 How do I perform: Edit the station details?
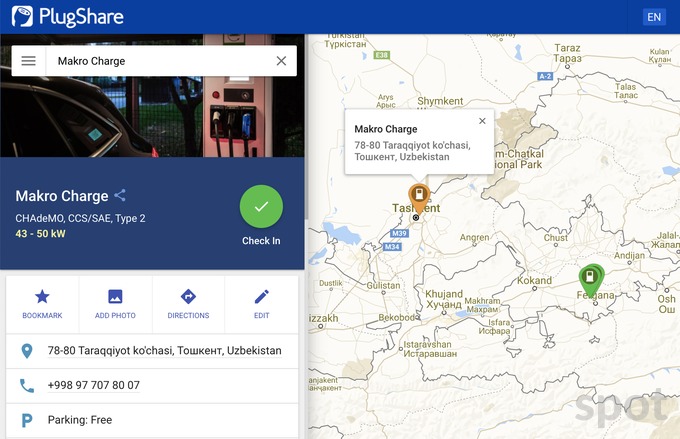[x=261, y=304]
